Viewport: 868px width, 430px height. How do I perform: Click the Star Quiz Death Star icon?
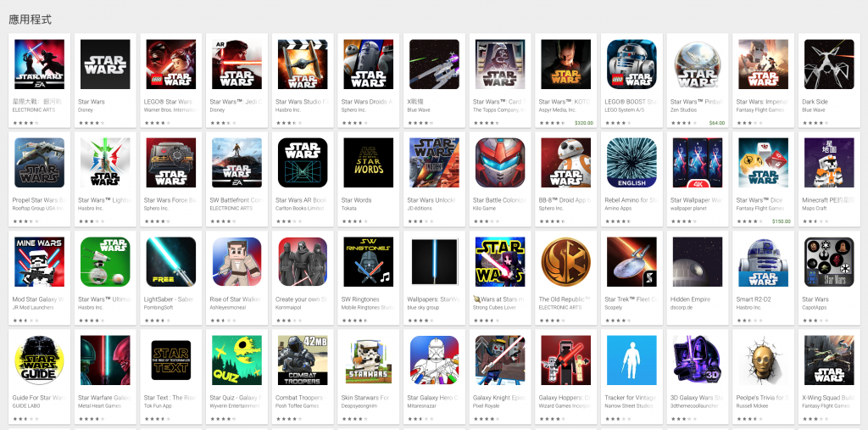click(x=237, y=360)
